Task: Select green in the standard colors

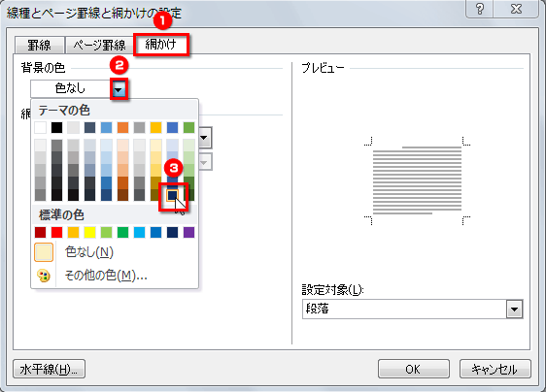Action: (122, 232)
